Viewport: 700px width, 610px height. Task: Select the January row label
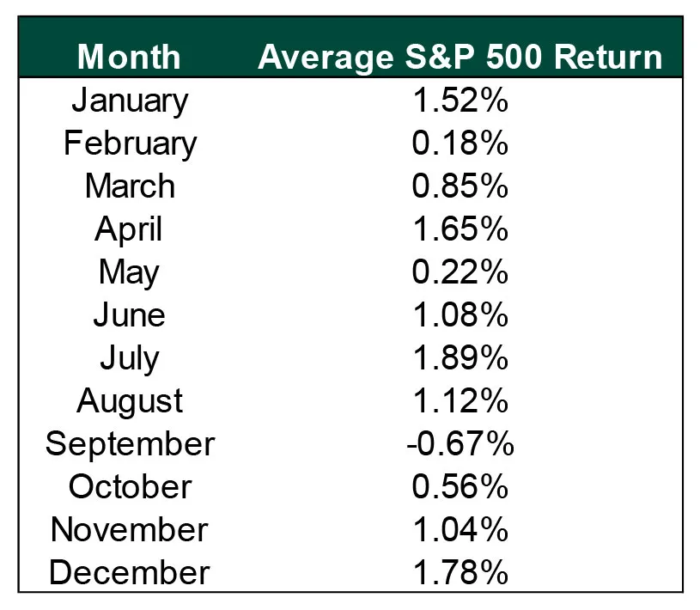tap(130, 101)
